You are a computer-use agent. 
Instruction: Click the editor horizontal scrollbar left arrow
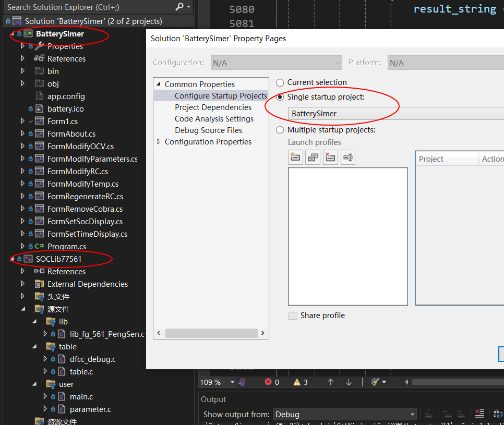[x=406, y=382]
